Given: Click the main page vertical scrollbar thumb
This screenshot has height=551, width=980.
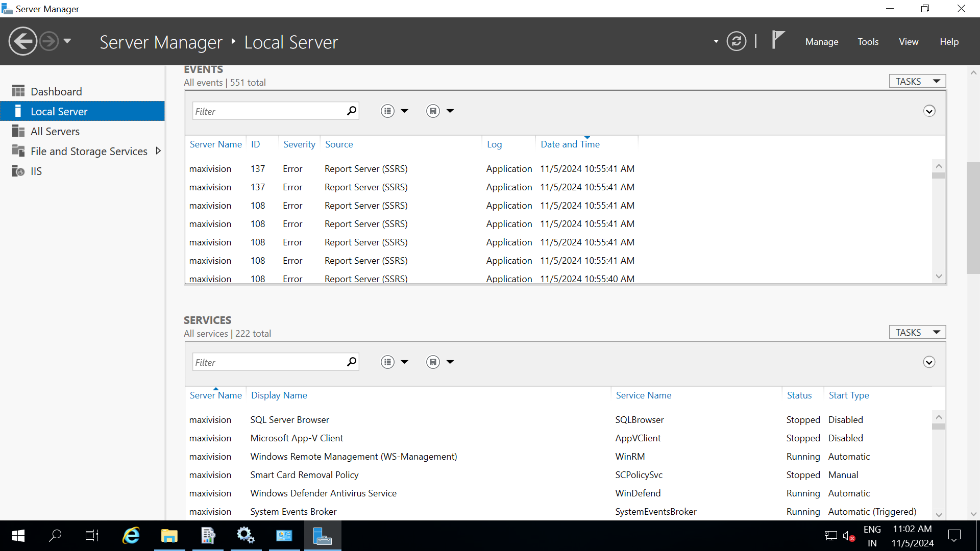Looking at the screenshot, I should pyautogui.click(x=973, y=218).
